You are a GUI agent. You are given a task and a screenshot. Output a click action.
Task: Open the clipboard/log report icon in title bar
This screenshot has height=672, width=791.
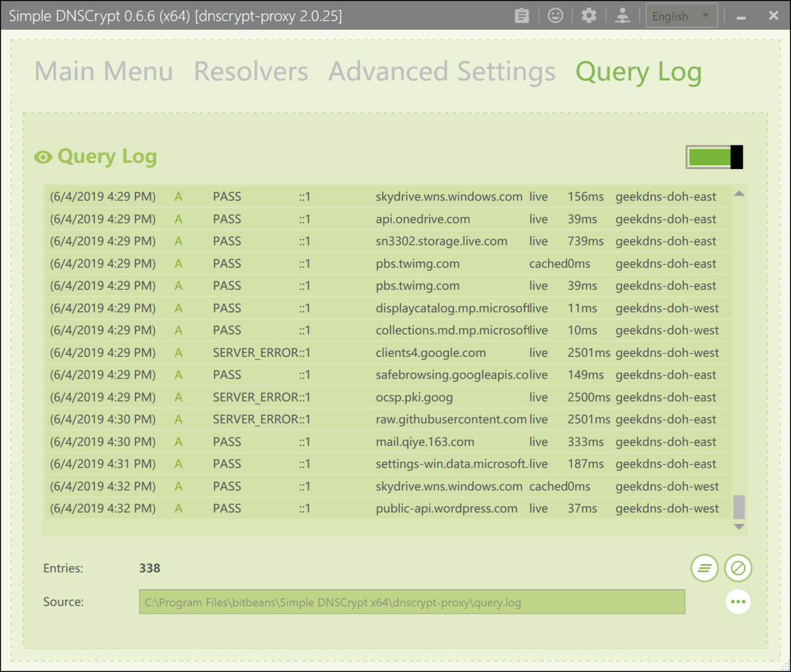521,15
